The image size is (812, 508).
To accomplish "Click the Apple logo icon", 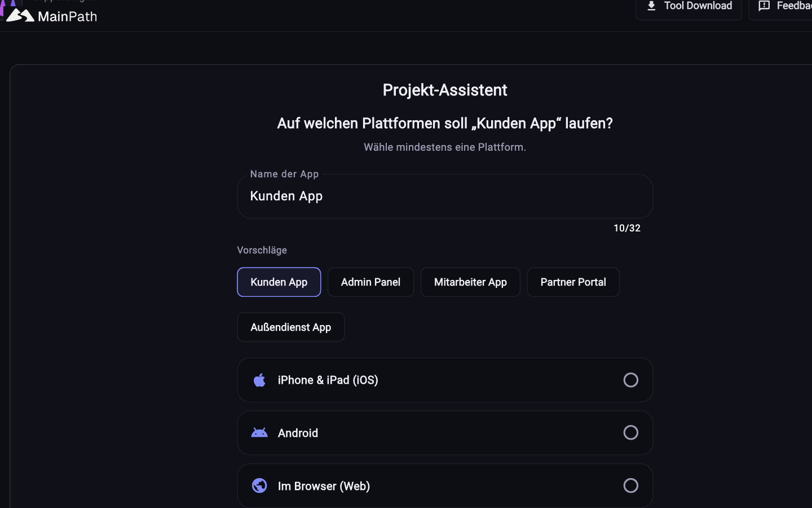I will (259, 380).
